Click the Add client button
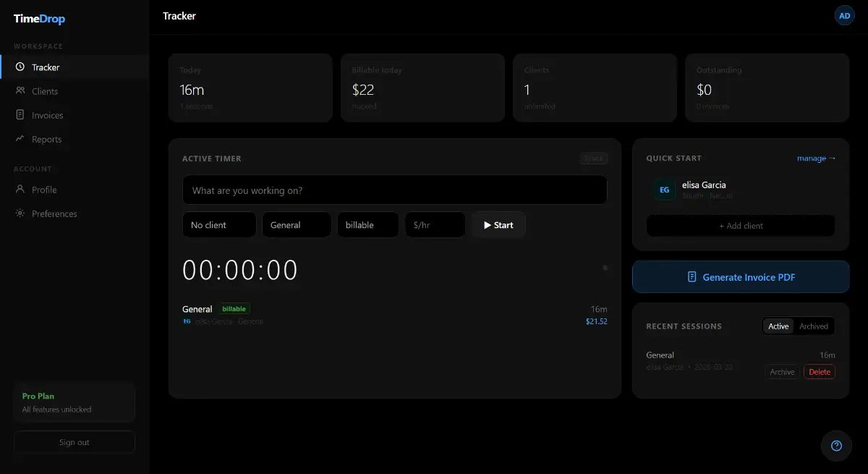 tap(741, 226)
